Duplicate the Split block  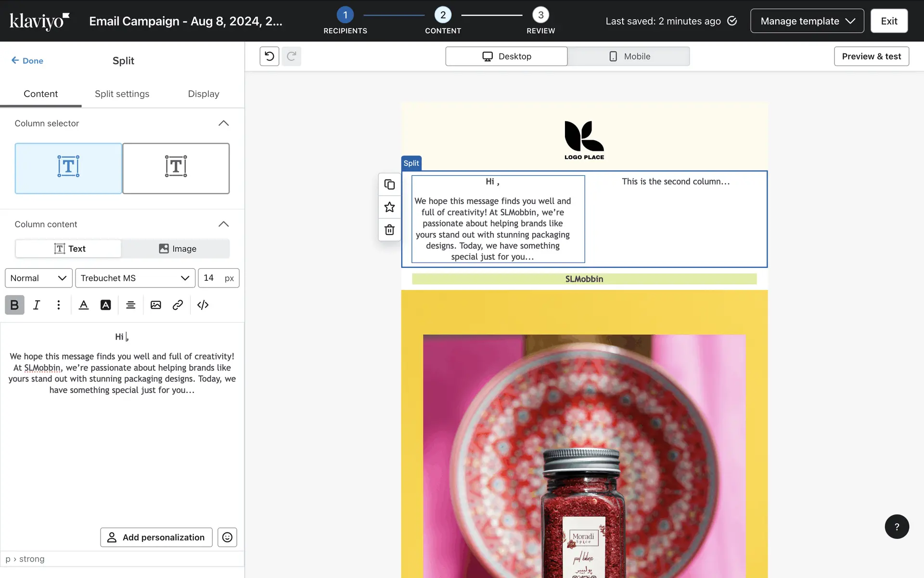click(x=389, y=184)
